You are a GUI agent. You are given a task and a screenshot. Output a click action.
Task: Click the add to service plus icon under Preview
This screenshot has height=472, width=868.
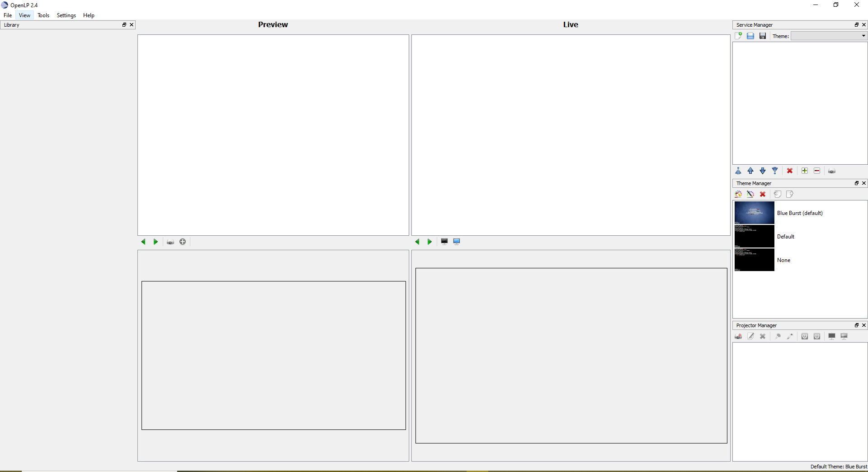pos(183,242)
